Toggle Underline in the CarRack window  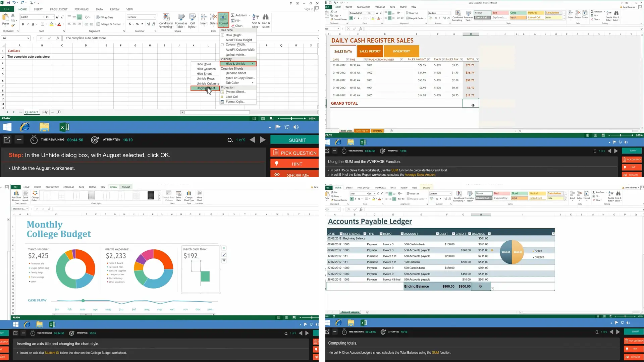coord(33,24)
